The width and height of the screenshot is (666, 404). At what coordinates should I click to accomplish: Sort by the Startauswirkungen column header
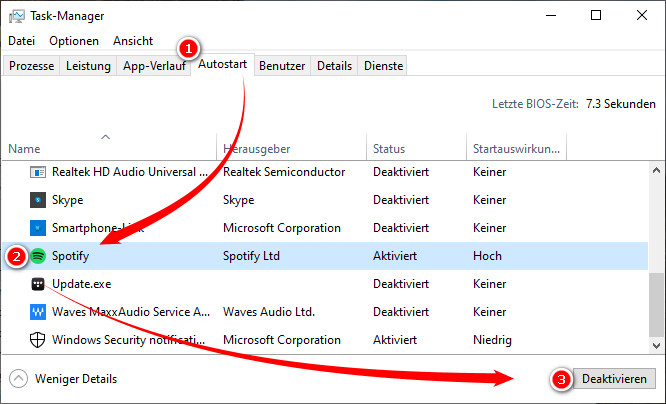pyautogui.click(x=516, y=149)
